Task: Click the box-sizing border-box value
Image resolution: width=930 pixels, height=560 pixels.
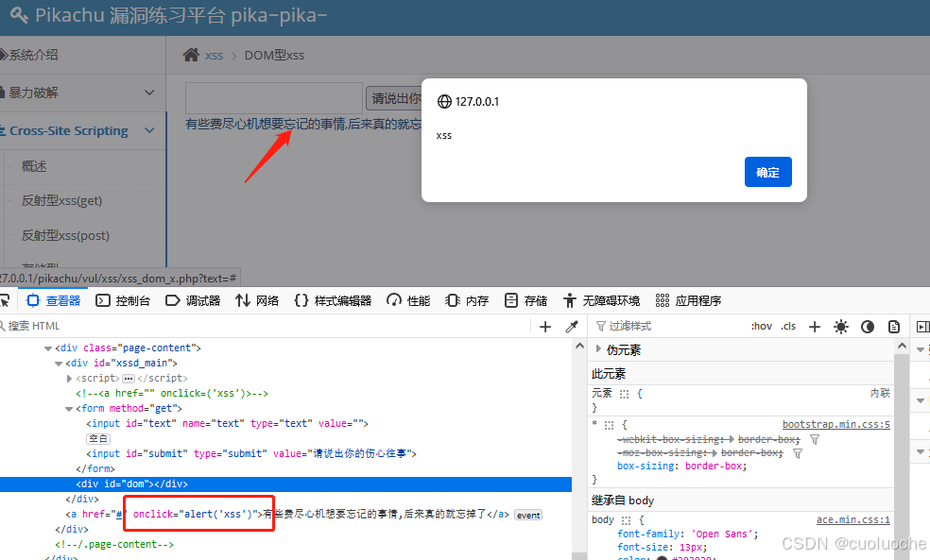Action: 715,466
